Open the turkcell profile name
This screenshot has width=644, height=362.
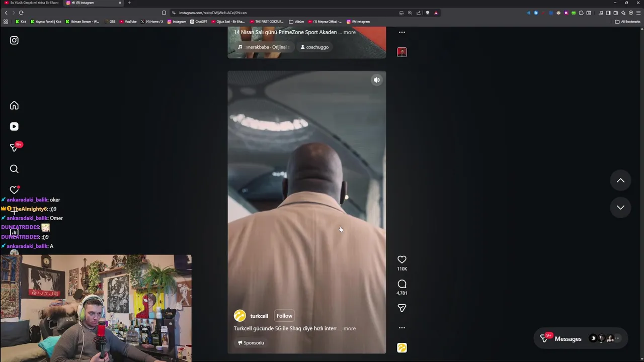click(259, 316)
